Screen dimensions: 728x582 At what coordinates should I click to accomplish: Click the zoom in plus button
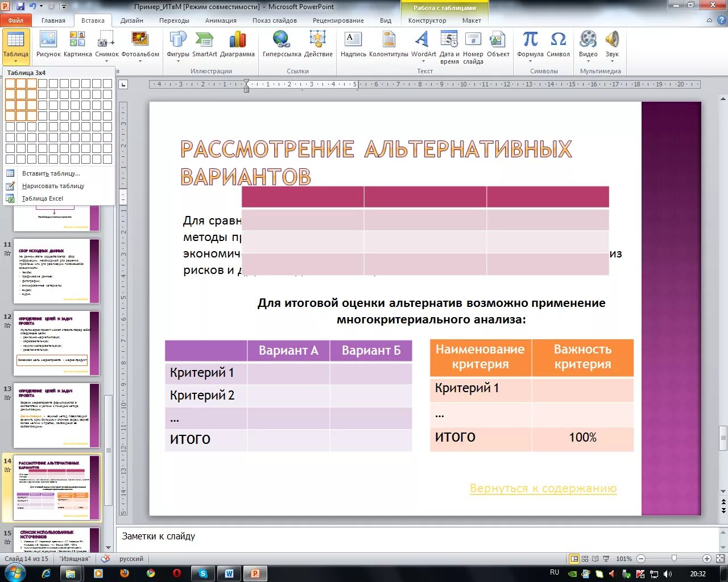click(x=706, y=559)
